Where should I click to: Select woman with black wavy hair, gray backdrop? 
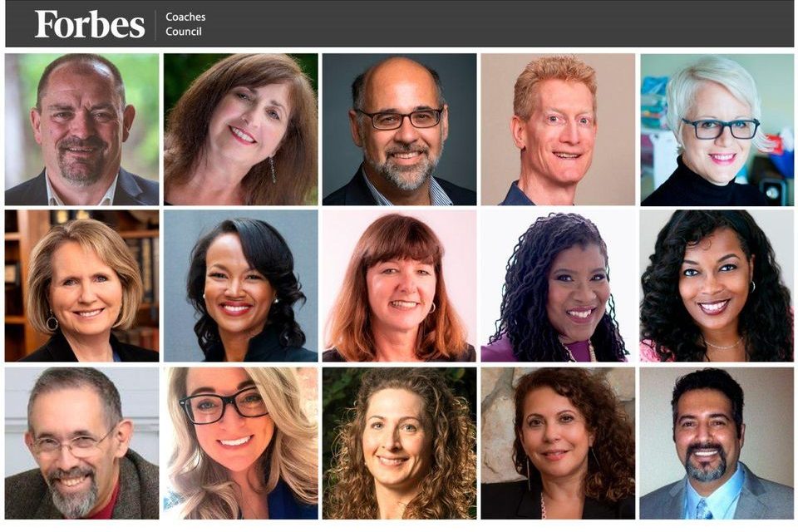click(241, 286)
